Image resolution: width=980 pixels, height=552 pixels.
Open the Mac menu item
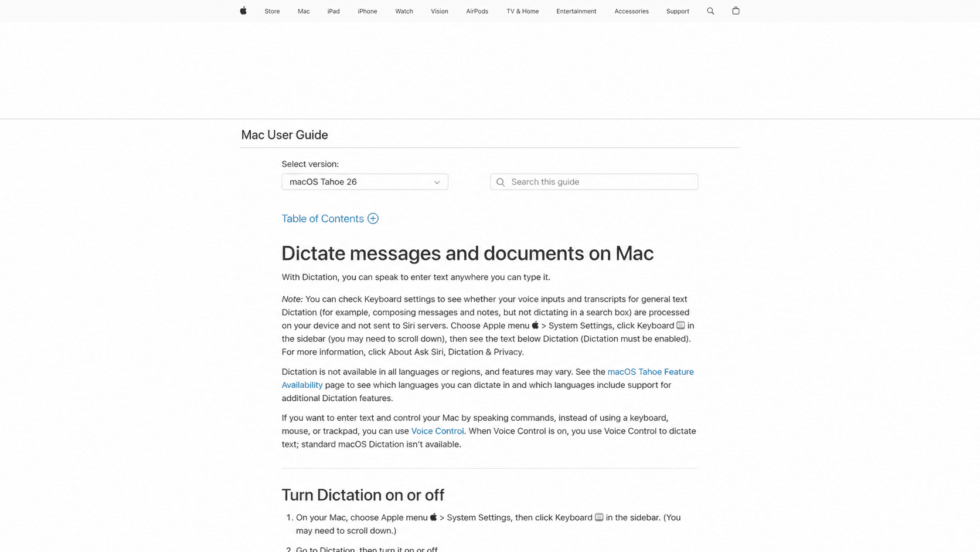tap(304, 11)
